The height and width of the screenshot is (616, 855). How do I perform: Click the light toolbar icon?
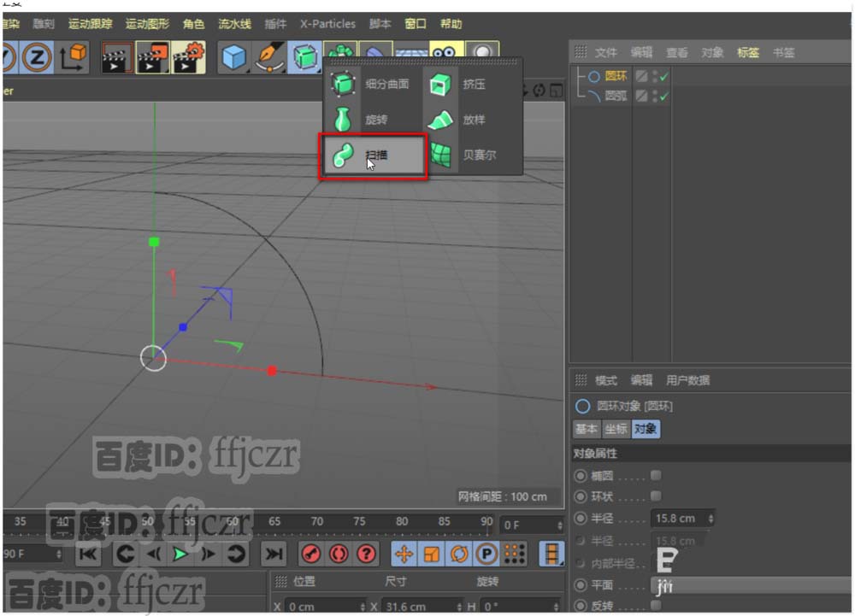481,50
